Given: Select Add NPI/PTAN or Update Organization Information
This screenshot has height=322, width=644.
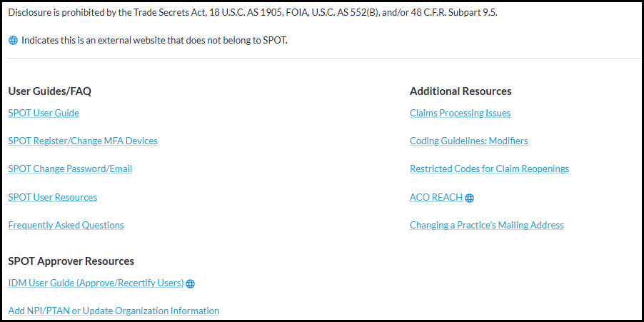Looking at the screenshot, I should [114, 311].
